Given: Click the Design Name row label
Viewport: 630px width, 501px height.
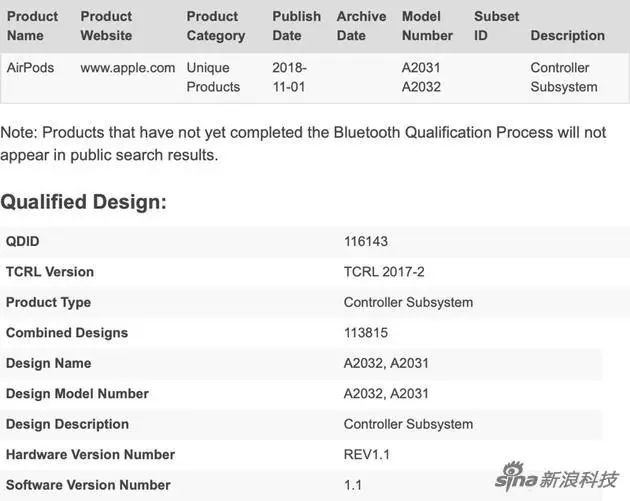Looking at the screenshot, I should click(x=48, y=363).
